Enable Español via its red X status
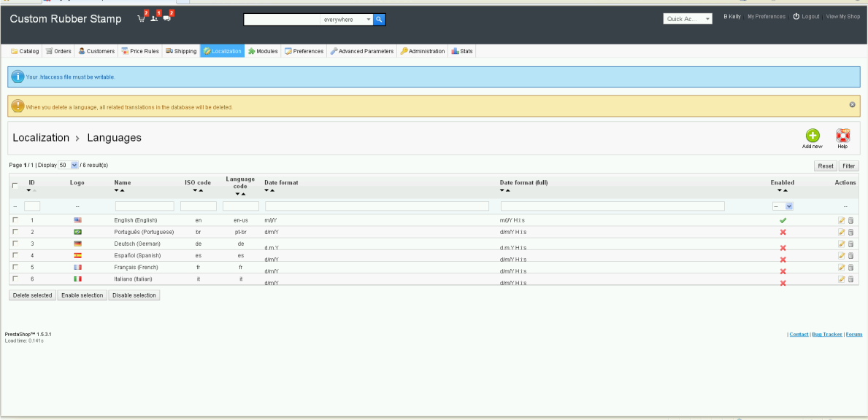 (x=783, y=260)
